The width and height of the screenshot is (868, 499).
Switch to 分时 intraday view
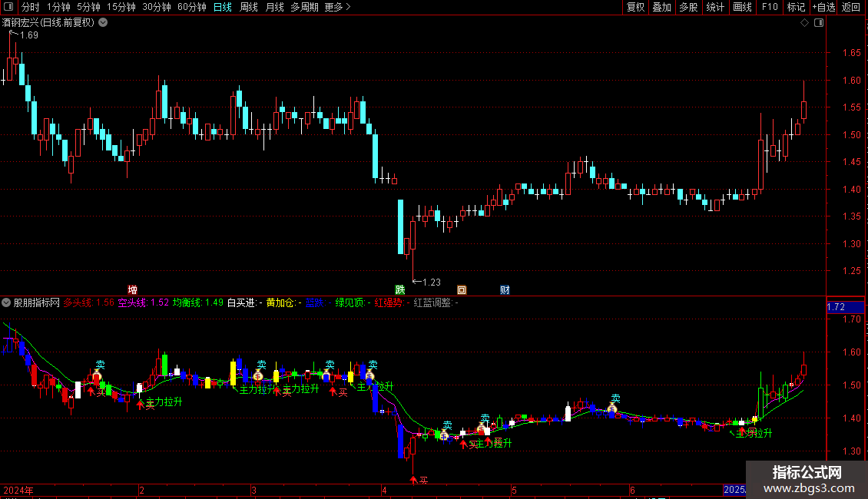[x=31, y=7]
